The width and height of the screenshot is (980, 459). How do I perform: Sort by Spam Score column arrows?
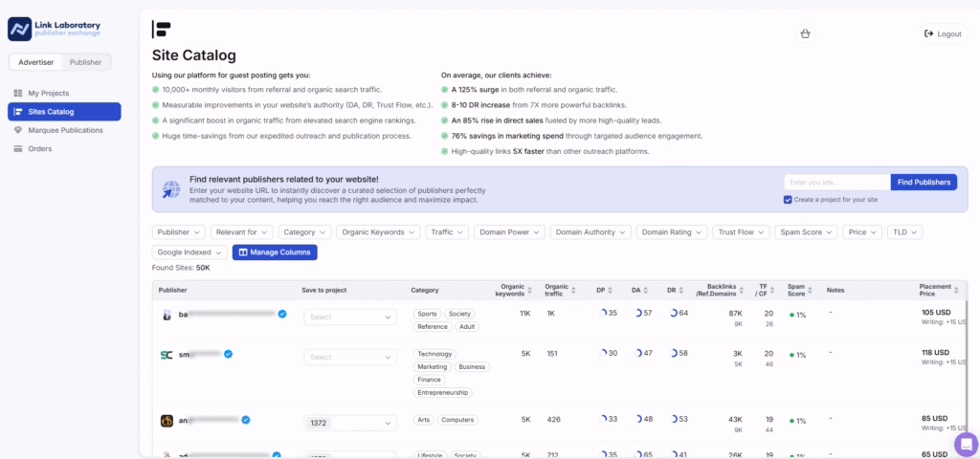point(811,290)
